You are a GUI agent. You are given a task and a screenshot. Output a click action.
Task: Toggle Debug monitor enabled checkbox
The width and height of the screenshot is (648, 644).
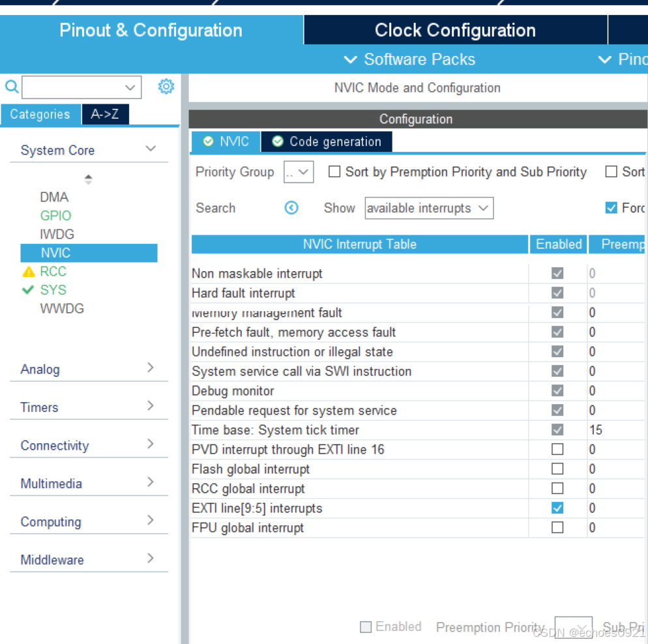coord(557,390)
